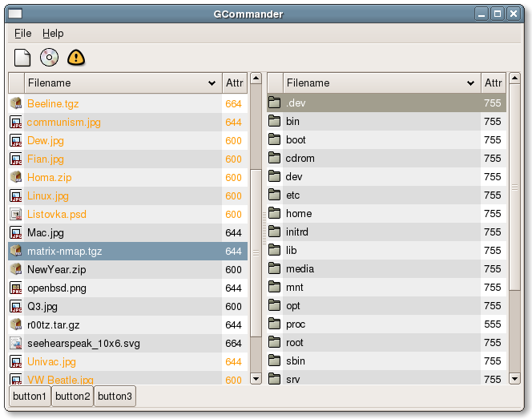532x419 pixels.
Task: Click the image icon next to openbsd.png
Action: coord(15,288)
